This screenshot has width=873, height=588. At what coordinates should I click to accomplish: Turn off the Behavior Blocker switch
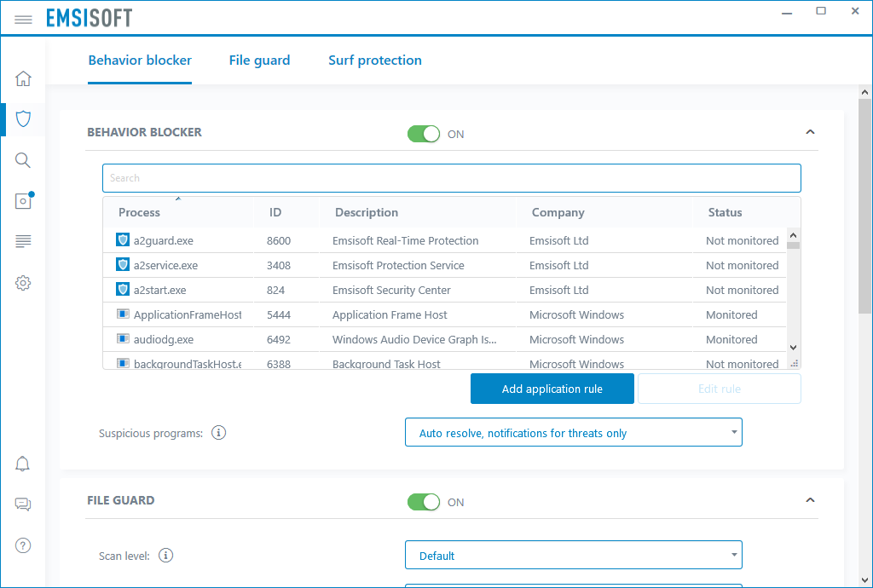(424, 134)
